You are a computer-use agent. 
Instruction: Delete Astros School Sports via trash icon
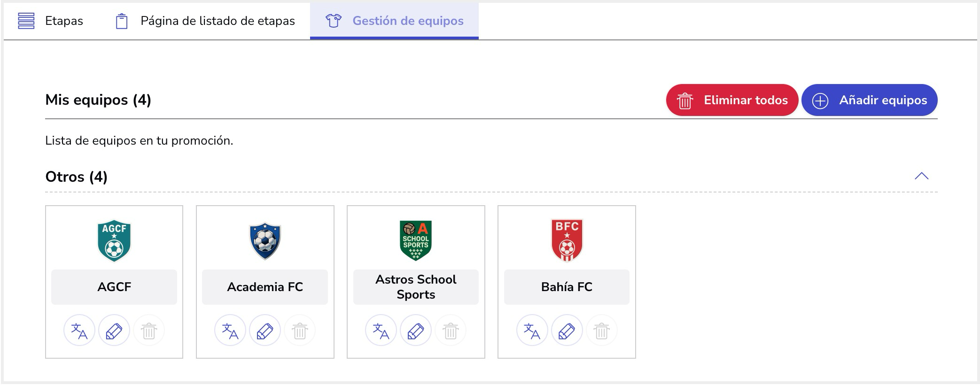coord(451,331)
